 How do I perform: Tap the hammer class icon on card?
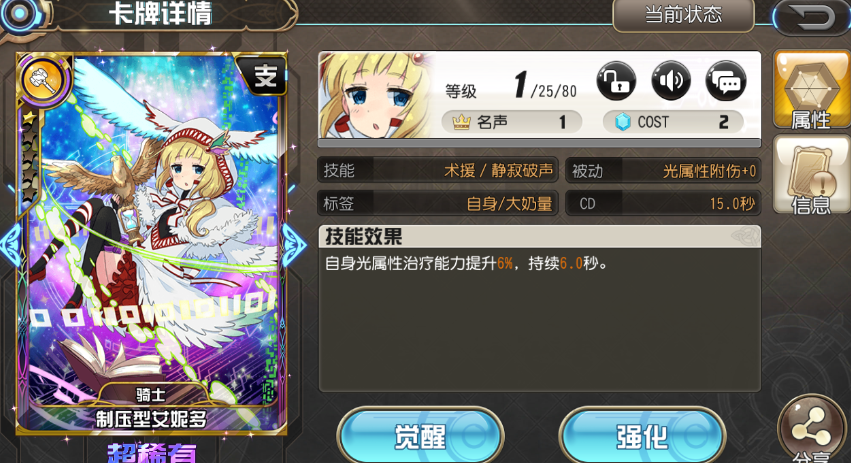45,80
